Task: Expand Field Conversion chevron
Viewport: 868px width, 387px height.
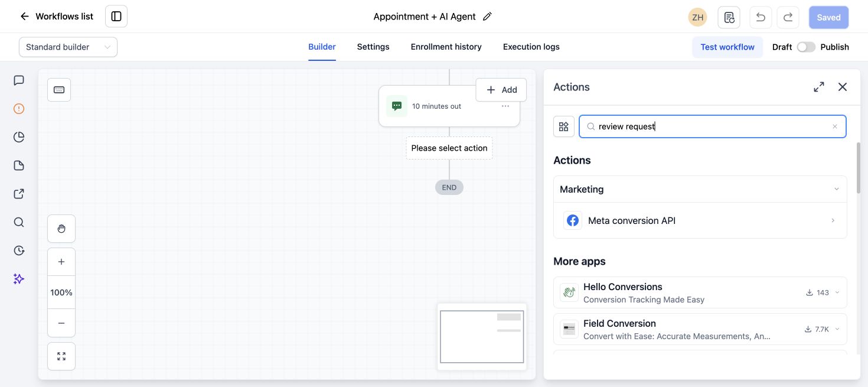Action: pos(837,329)
